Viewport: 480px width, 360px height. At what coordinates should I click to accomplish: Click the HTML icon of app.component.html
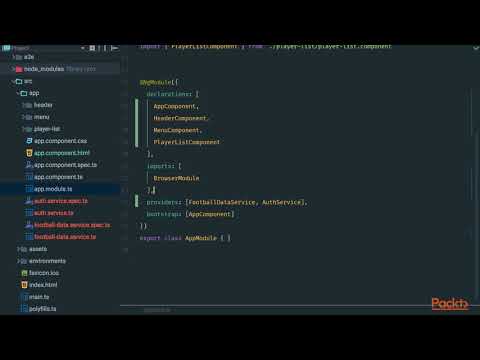(x=29, y=153)
